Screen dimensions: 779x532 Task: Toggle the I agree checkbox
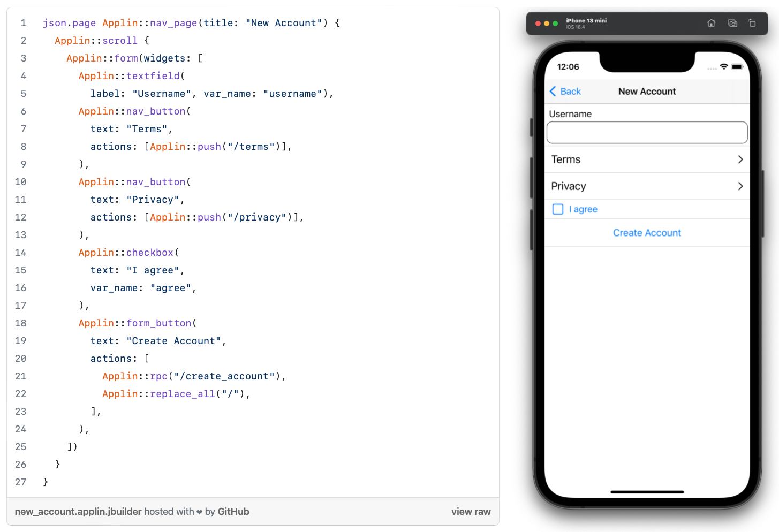(x=558, y=209)
